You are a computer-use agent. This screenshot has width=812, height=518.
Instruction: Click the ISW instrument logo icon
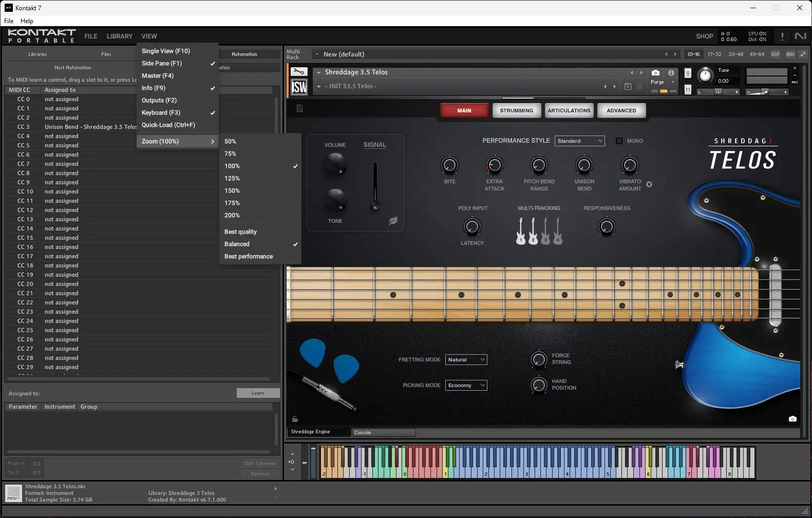(x=299, y=87)
